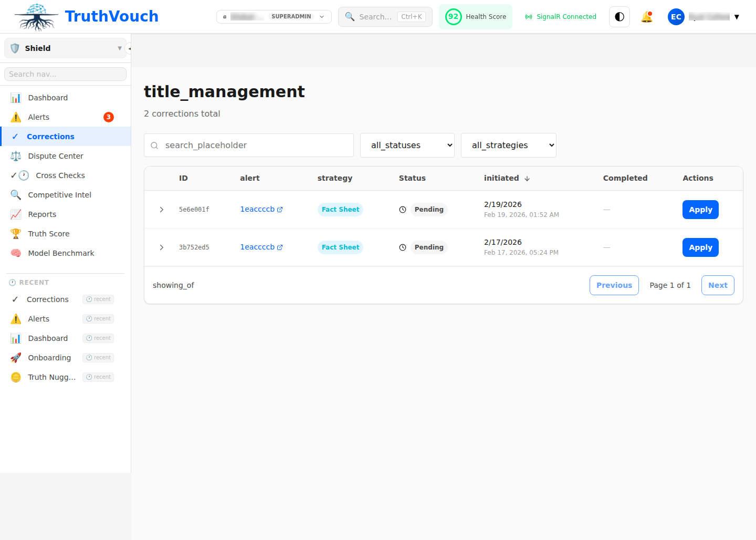Open the alert link 1eacccb for the top row
The width and height of the screenshot is (756, 540).
coord(258,209)
